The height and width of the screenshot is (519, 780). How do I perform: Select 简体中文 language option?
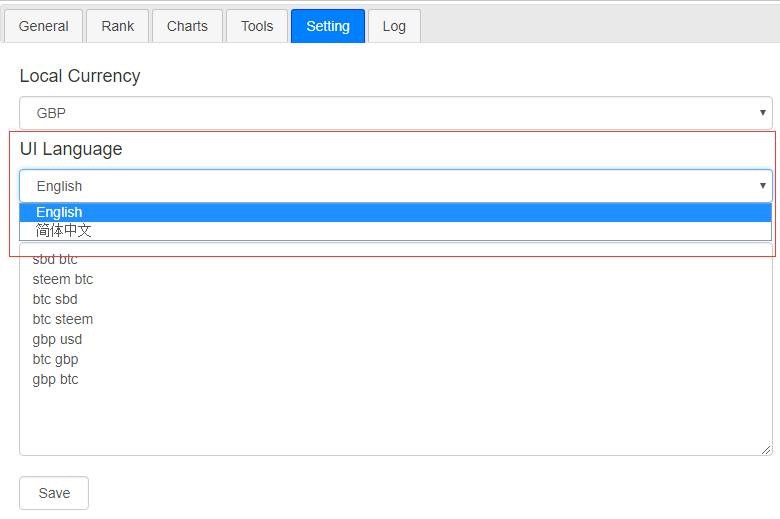pyautogui.click(x=64, y=231)
